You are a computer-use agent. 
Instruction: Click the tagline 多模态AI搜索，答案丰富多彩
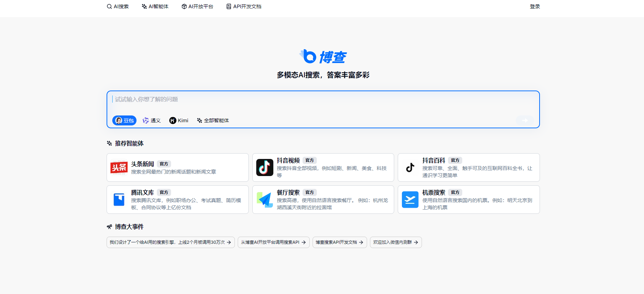point(323,75)
